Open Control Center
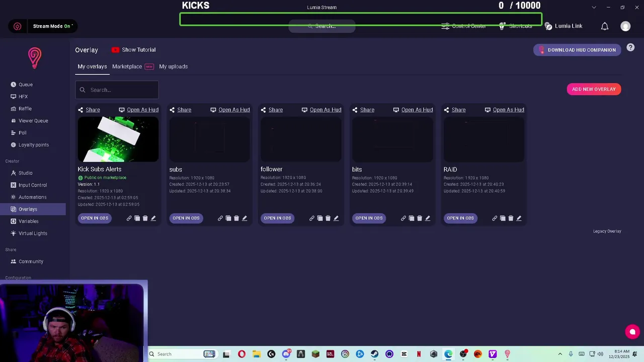 pos(463,26)
